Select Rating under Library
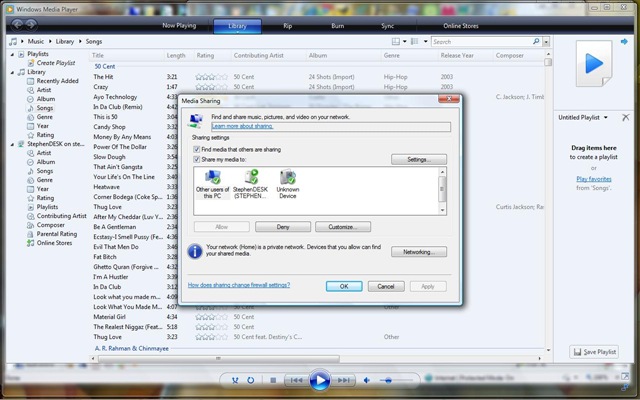 45,135
